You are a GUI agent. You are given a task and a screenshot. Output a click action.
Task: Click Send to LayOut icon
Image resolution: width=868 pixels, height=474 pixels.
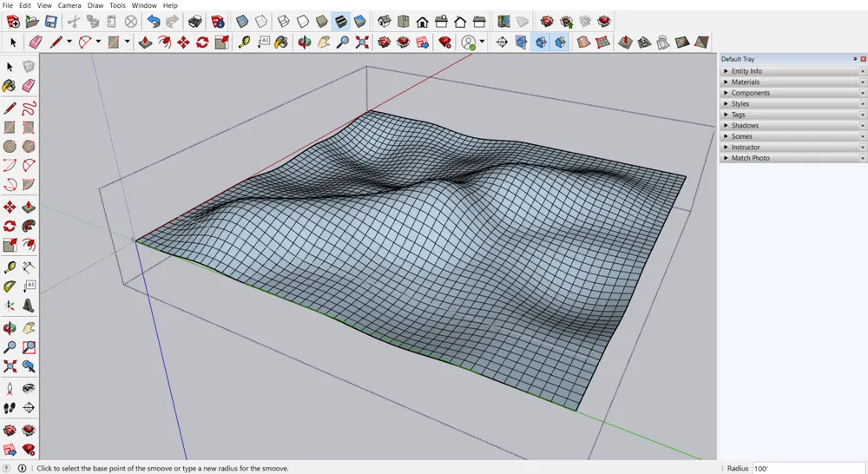pyautogui.click(x=423, y=42)
